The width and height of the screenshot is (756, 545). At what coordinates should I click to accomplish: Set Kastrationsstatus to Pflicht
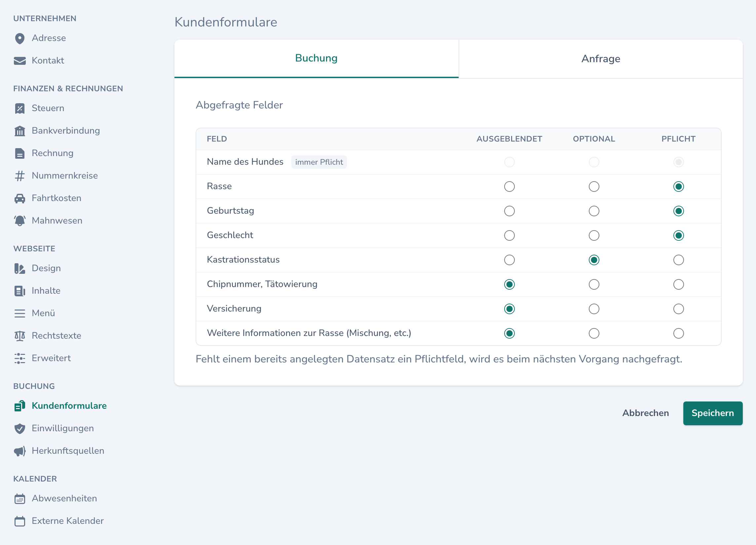(x=679, y=260)
